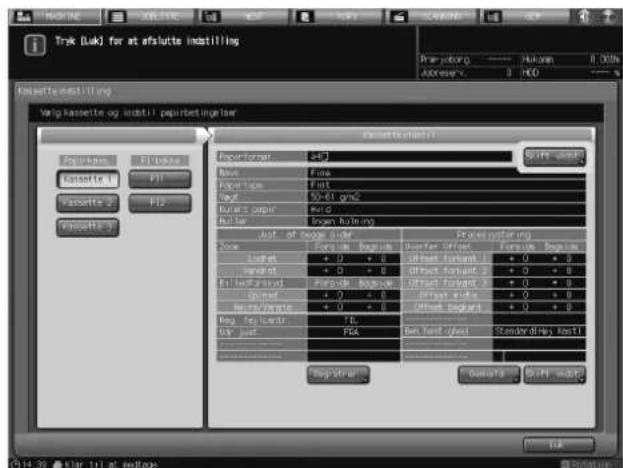623x468 pixels.
Task: Select the PI2 tray button
Action: tap(160, 203)
